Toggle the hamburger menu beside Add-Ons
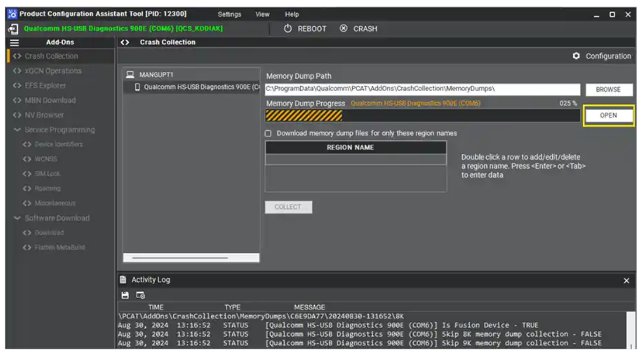Image resolution: width=644 pixels, height=355 pixels. click(15, 42)
